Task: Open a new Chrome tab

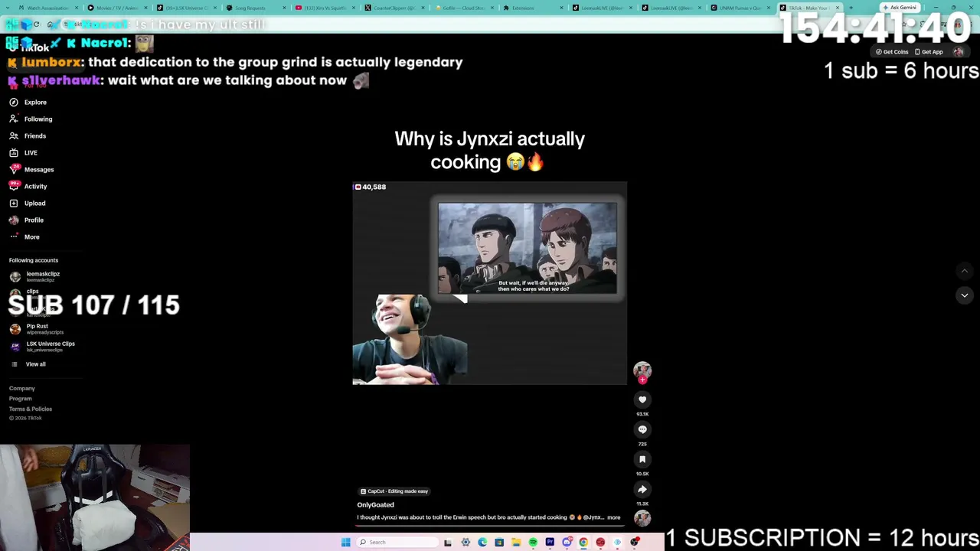Action: pyautogui.click(x=851, y=8)
